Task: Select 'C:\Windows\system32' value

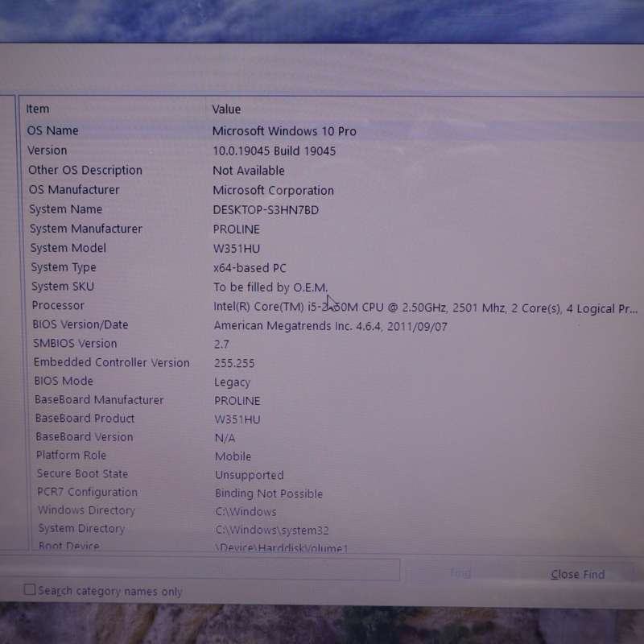Action: point(272,530)
